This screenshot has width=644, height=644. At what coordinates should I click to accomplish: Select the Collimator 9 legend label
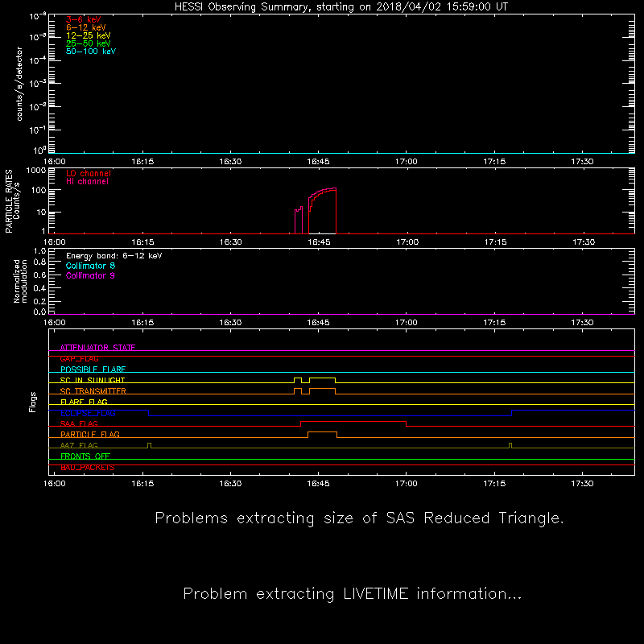(90, 275)
